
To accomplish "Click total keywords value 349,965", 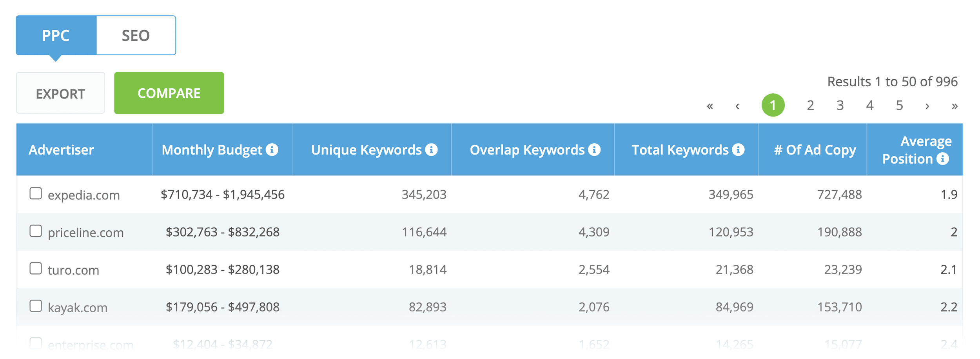I will coord(731,195).
